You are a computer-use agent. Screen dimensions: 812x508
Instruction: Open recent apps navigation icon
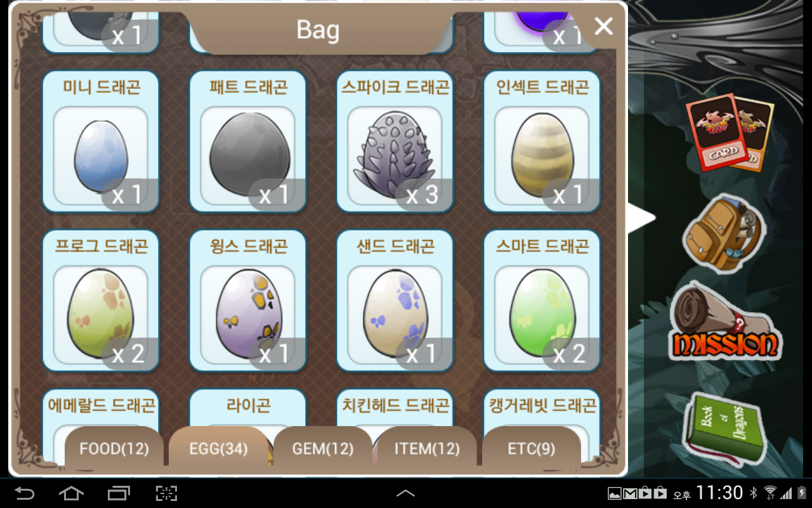tap(119, 493)
